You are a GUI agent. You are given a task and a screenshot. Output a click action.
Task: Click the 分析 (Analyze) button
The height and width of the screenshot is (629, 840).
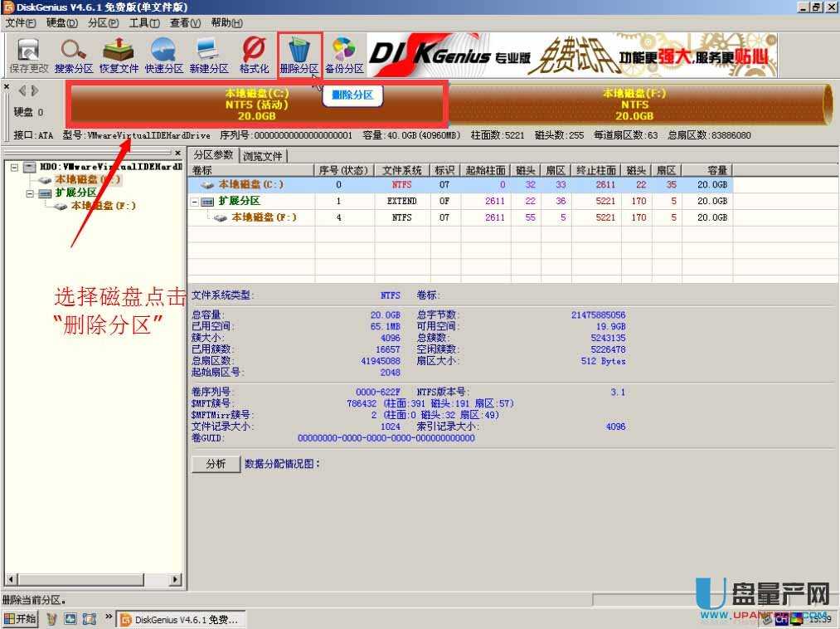pos(216,464)
